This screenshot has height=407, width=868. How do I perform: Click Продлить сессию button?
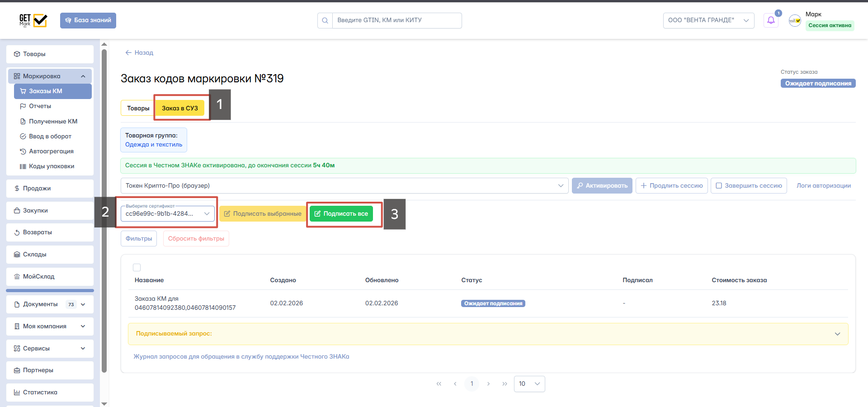tap(672, 186)
